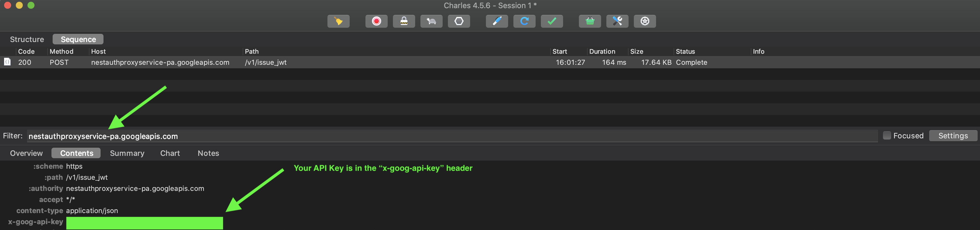This screenshot has height=230, width=980.
Task: Select the :path header value /v1/issue_jwt
Action: pos(87,178)
